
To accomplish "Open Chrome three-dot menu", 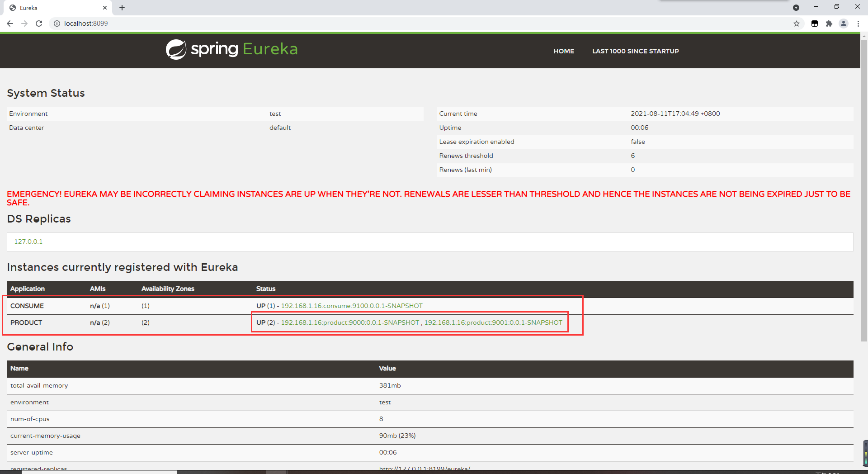I will (858, 24).
